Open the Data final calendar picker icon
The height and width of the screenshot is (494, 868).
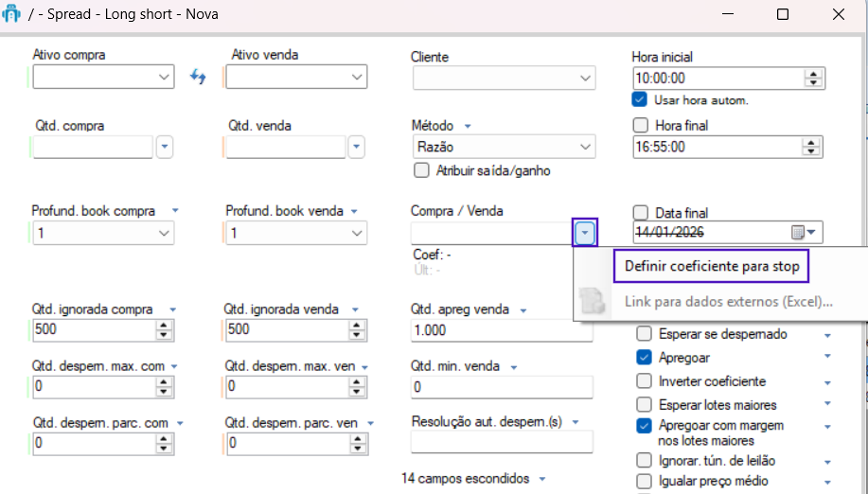(798, 232)
